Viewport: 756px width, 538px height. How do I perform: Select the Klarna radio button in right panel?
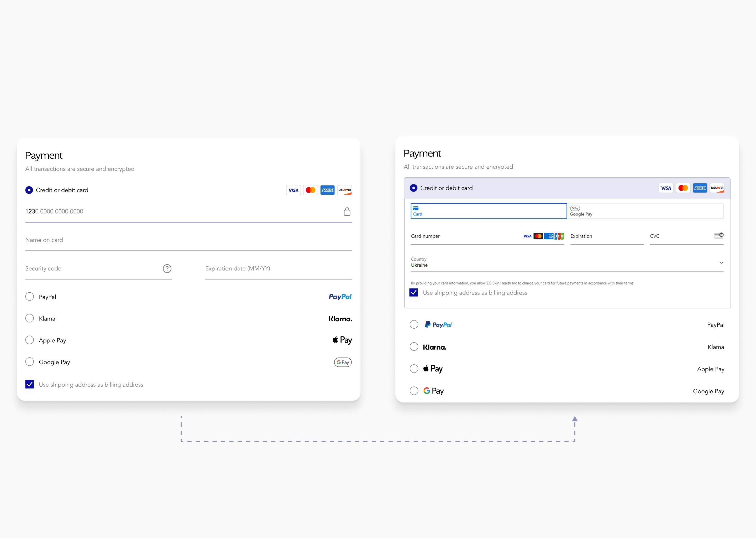click(x=414, y=347)
